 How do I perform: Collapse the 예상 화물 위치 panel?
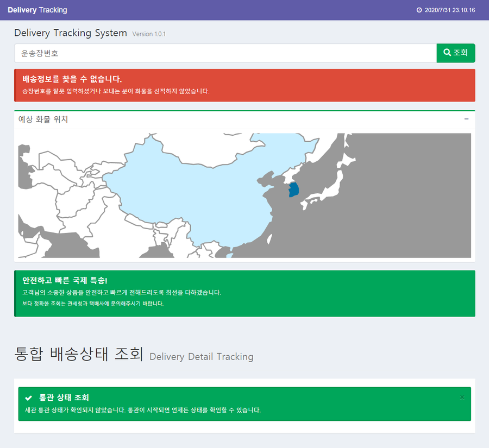467,119
